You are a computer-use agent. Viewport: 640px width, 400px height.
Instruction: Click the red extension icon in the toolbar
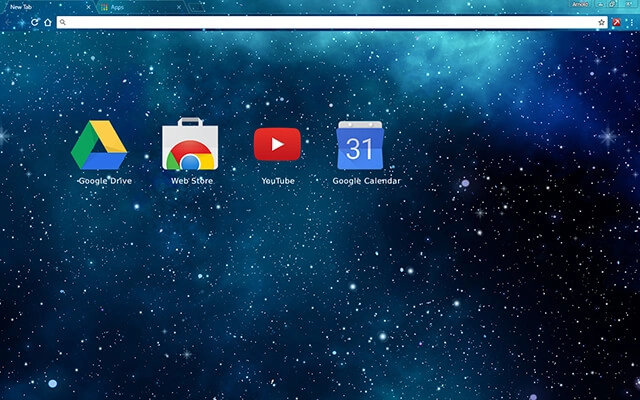(616, 22)
